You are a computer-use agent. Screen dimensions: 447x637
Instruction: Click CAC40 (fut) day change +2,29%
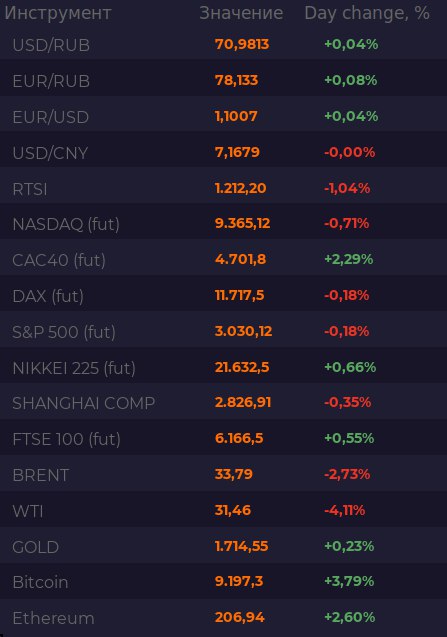[x=349, y=259]
